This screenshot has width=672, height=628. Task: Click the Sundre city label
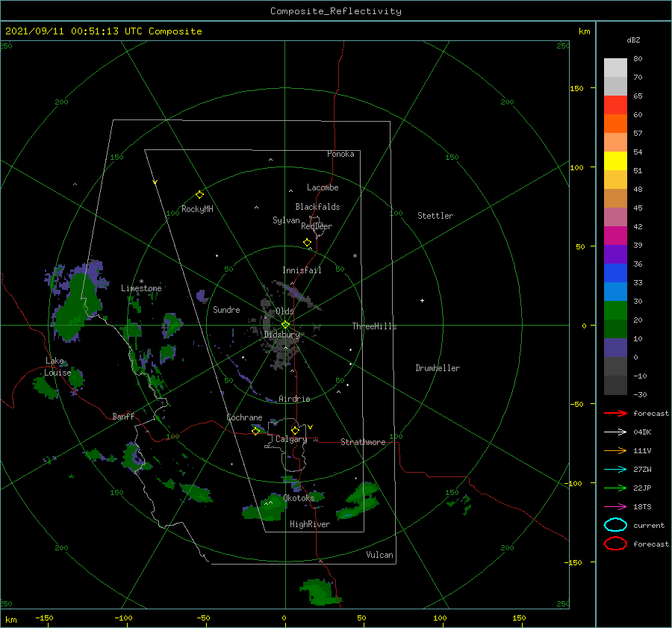(x=226, y=309)
